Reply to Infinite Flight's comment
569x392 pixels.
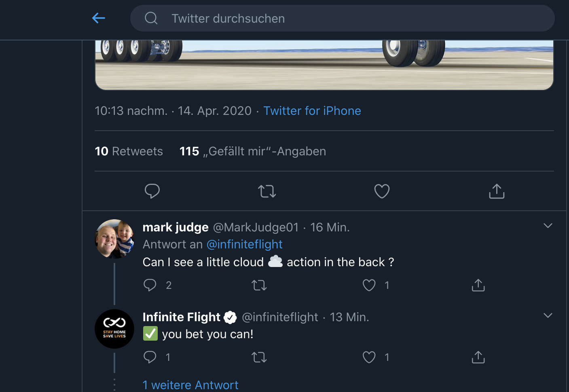pos(150,357)
